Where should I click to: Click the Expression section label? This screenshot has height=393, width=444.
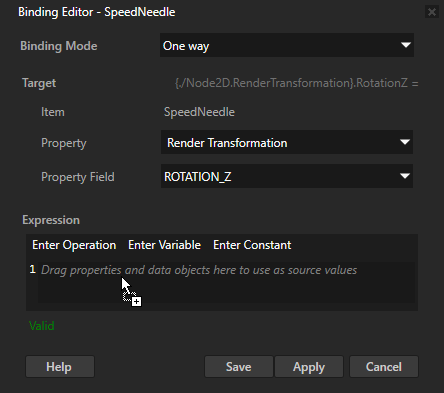pos(51,220)
